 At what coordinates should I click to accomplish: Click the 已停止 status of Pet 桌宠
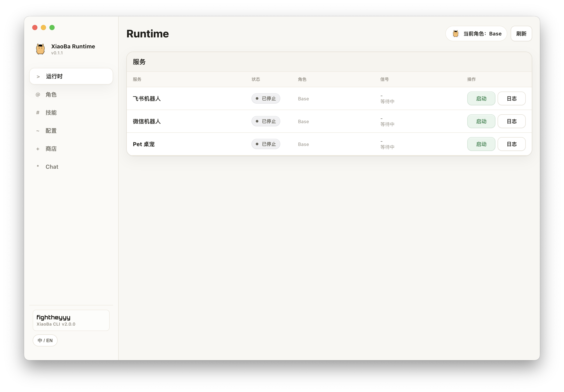[x=265, y=144]
